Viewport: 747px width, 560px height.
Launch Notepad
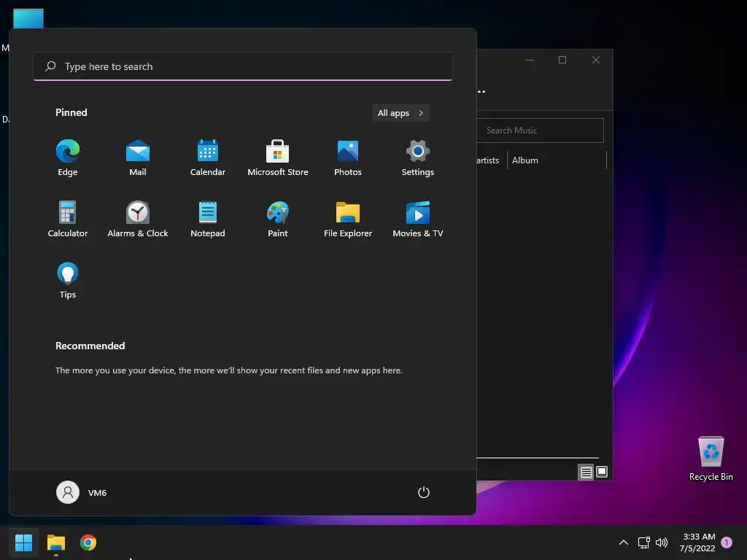click(208, 219)
